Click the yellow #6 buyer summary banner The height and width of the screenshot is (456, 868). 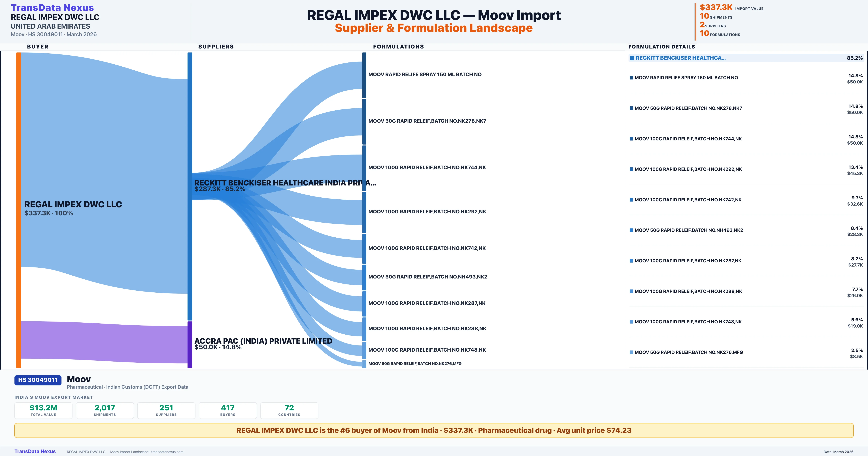[x=434, y=430]
